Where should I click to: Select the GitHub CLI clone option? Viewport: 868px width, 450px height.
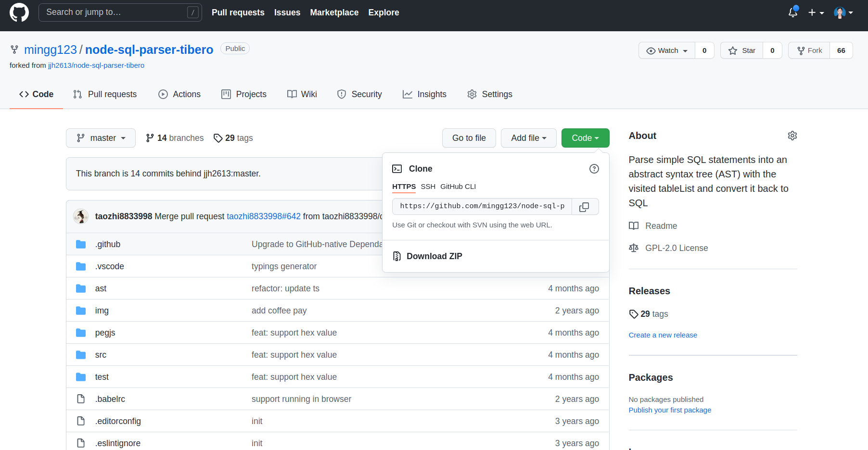coord(458,187)
